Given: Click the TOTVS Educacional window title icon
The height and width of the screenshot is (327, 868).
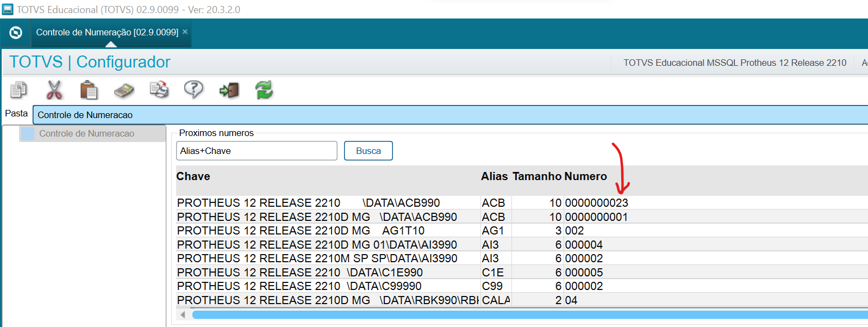Looking at the screenshot, I should [x=8, y=9].
